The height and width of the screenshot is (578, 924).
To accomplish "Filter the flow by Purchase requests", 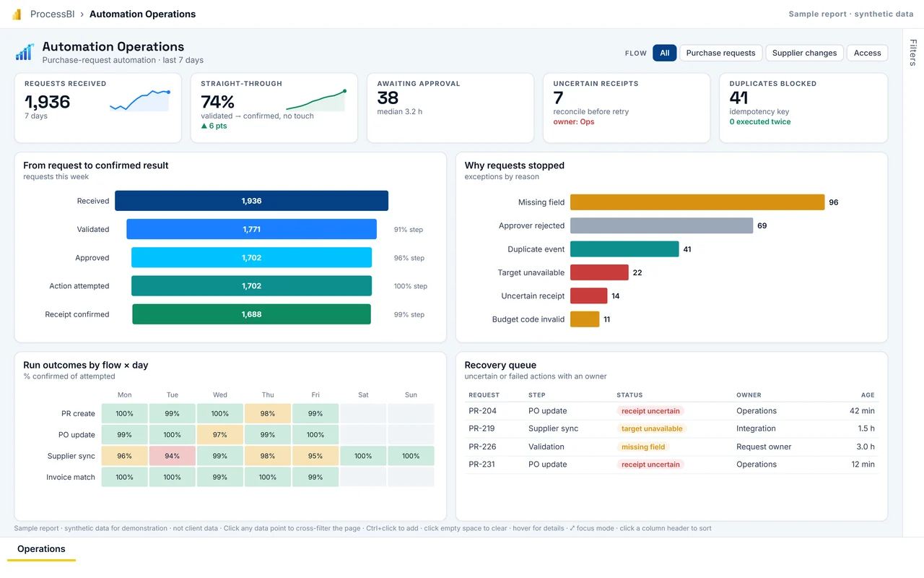I will pos(720,53).
